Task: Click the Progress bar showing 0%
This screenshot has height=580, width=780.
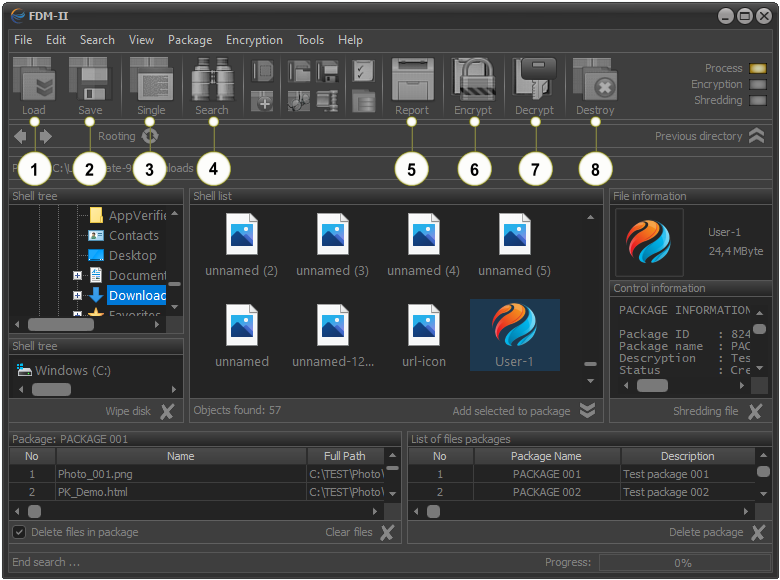Action: tap(684, 563)
